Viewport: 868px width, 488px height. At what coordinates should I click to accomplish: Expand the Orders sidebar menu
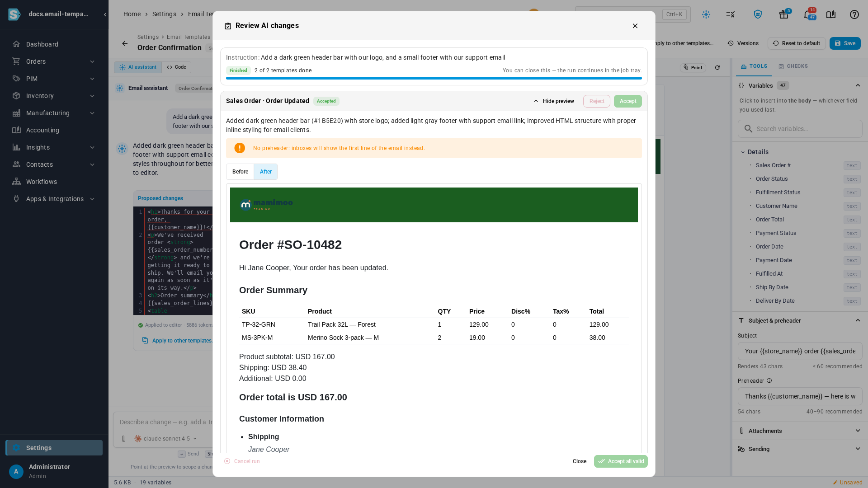coord(54,61)
